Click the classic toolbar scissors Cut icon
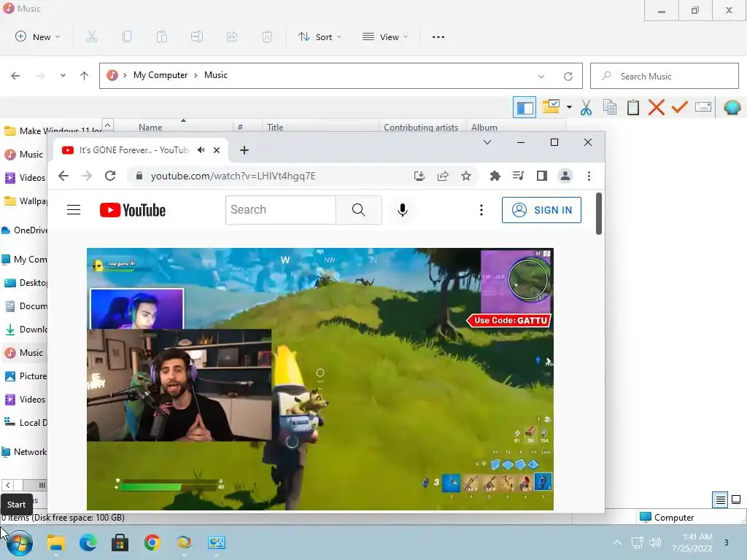Screen dimensions: 747x560 click(586, 108)
